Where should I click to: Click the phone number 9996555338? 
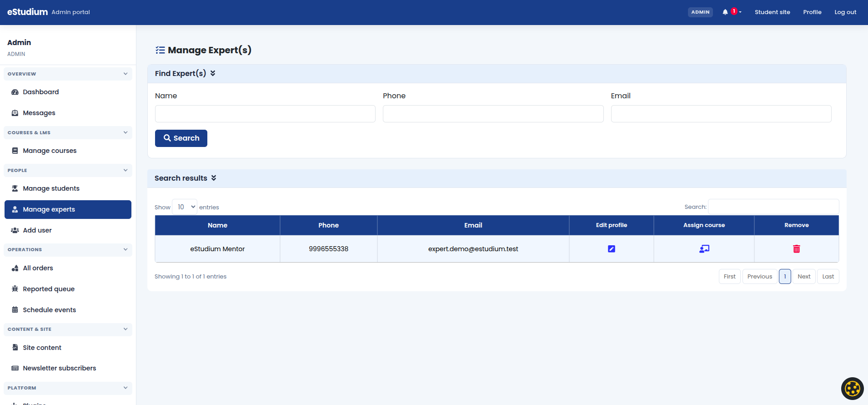click(x=328, y=249)
